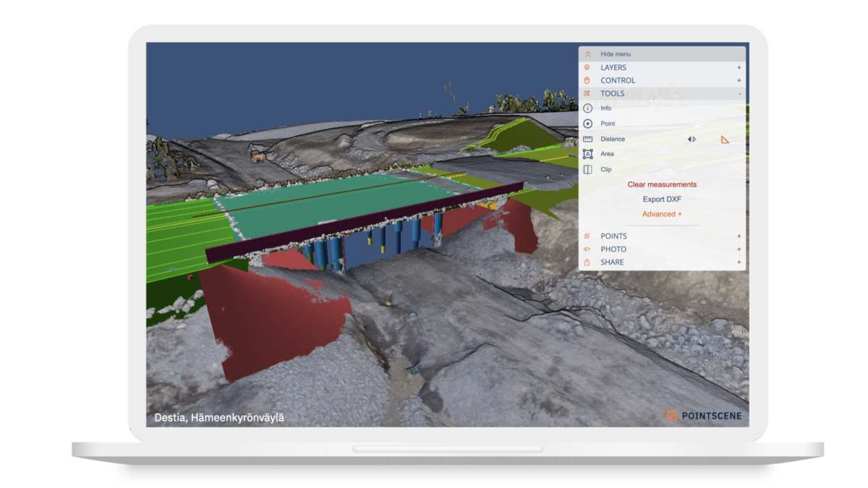Viewport: 868px width, 488px height.
Task: Open the CONTROL menu label
Action: pyautogui.click(x=618, y=80)
